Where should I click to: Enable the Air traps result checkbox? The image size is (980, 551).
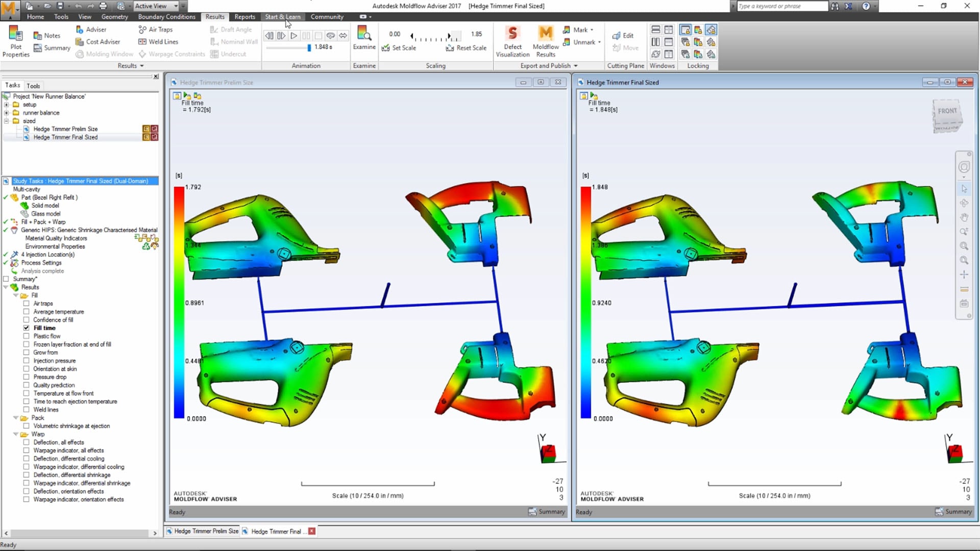coord(26,304)
